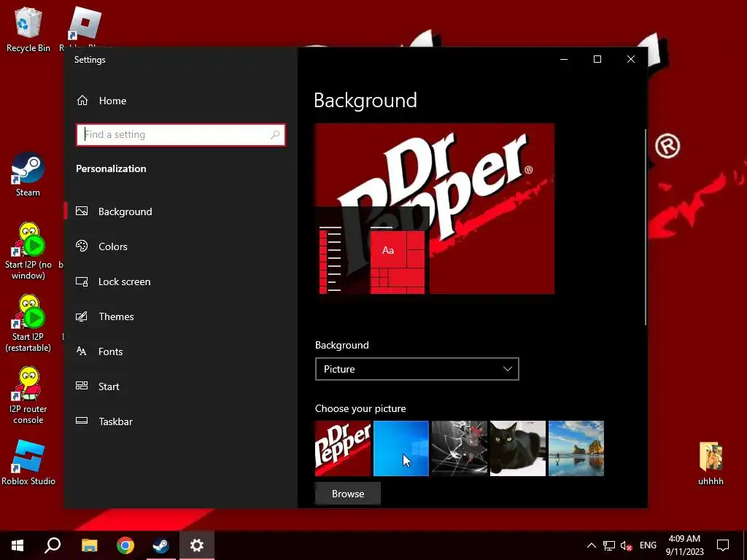Click the Fonts icon in sidebar
The width and height of the screenshot is (747, 560).
pyautogui.click(x=82, y=351)
